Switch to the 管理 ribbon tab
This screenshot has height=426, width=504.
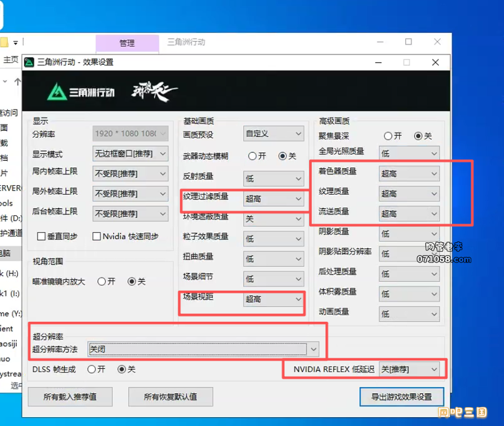tap(127, 43)
